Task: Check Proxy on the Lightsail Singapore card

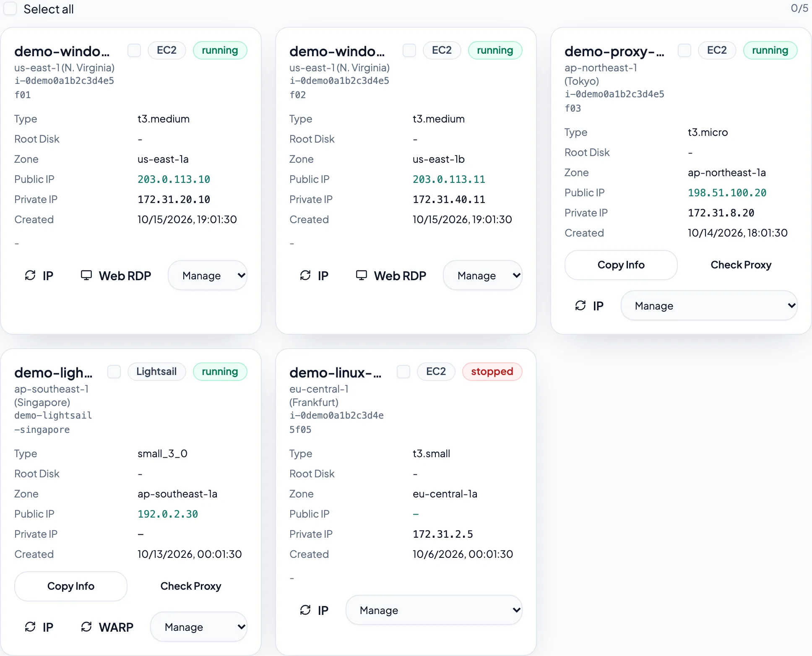Action: pyautogui.click(x=191, y=586)
